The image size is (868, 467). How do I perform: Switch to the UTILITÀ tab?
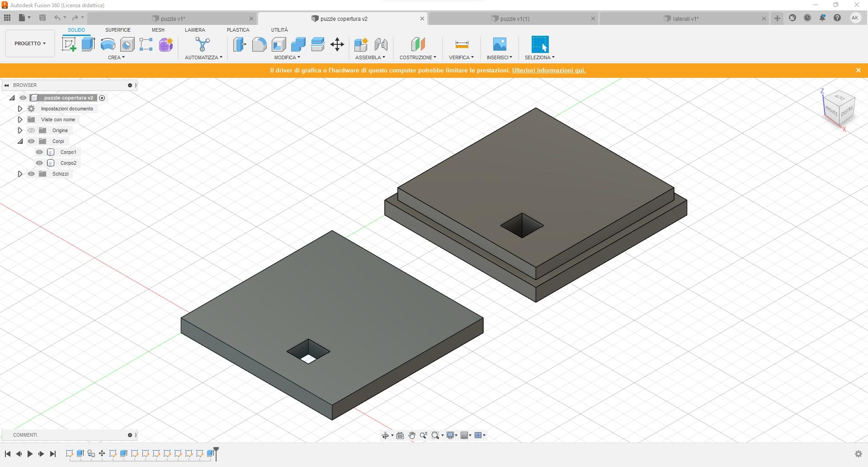(x=279, y=30)
